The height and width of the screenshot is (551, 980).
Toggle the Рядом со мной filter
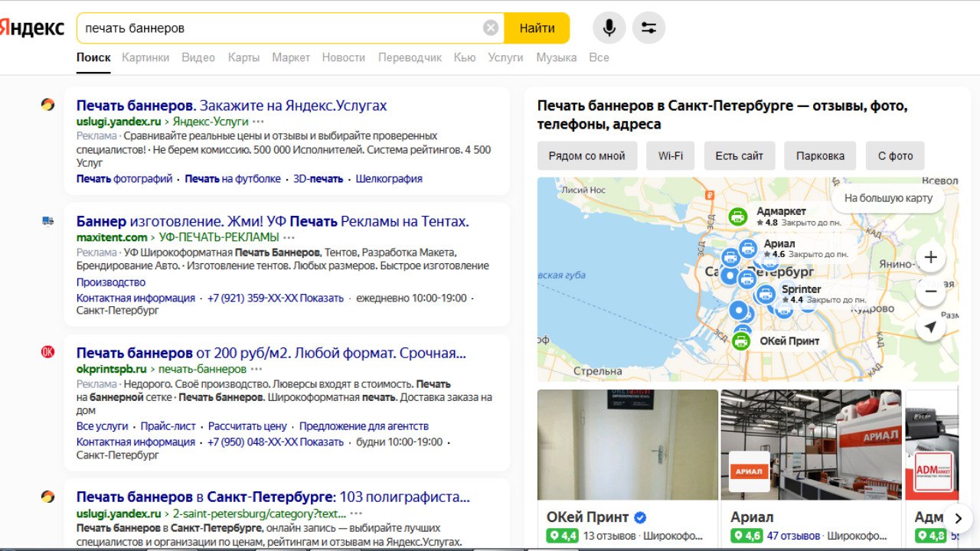pos(587,155)
